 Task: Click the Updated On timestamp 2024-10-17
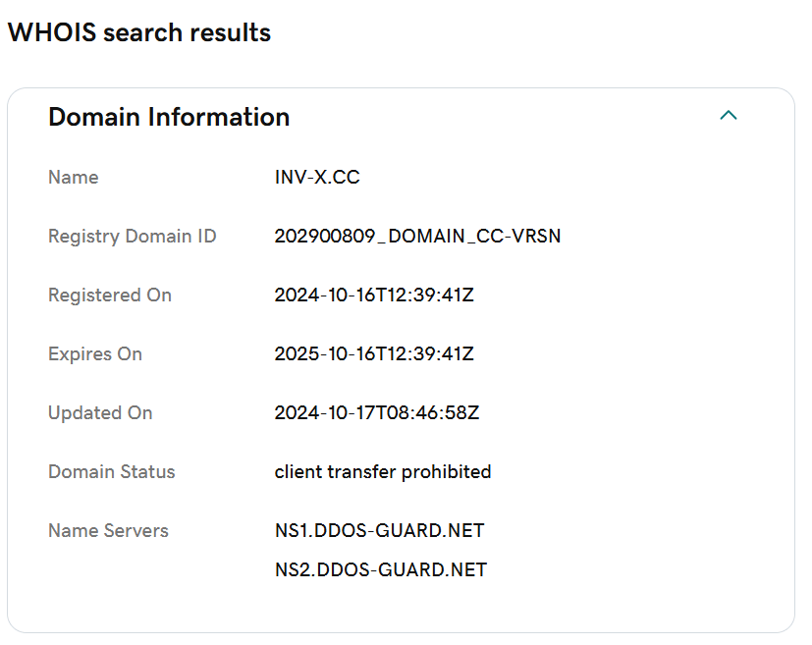(x=377, y=413)
